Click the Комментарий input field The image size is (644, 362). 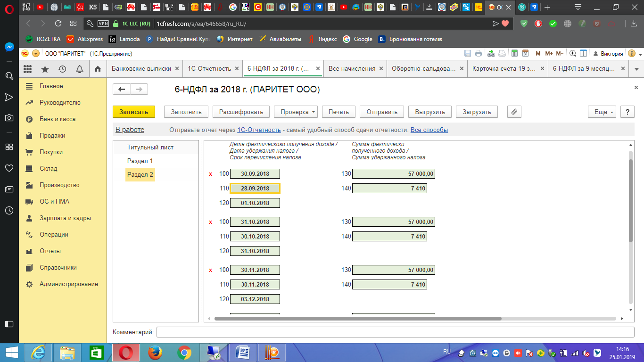[x=395, y=332]
